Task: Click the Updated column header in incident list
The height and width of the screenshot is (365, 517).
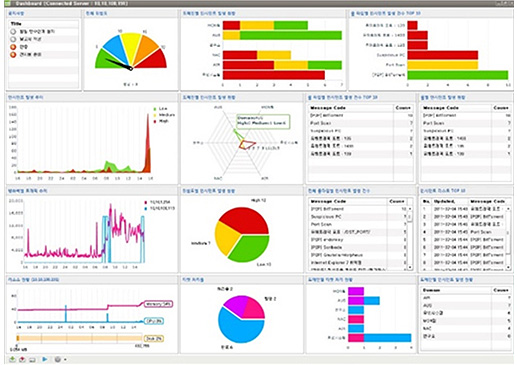Action: click(444, 202)
